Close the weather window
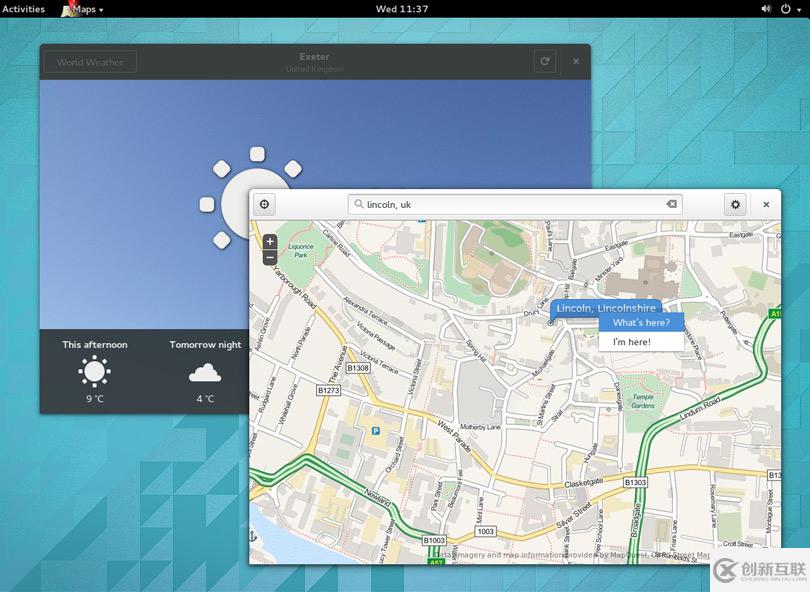This screenshot has width=810, height=592. click(575, 61)
